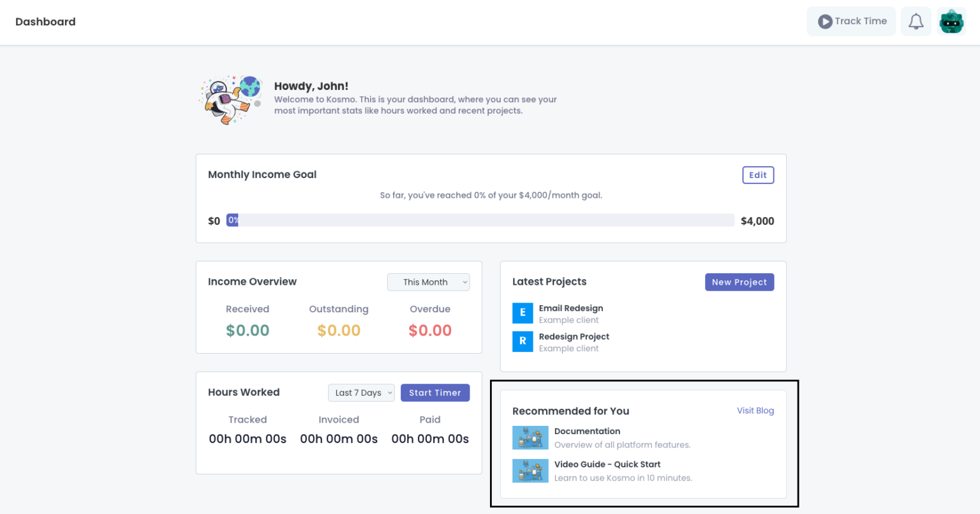This screenshot has height=514, width=980.
Task: Click the blue R project icon
Action: (x=523, y=341)
